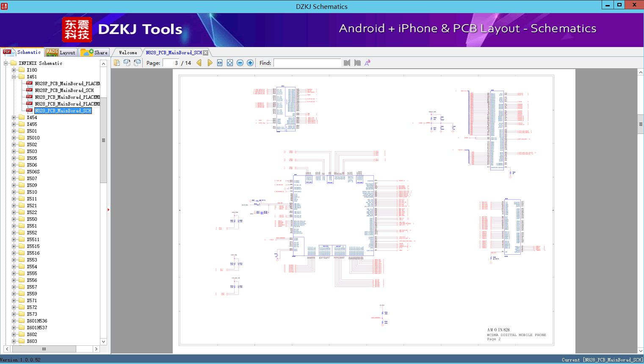This screenshot has height=364, width=644.
Task: Click the INFINIX Schematic root folder icon
Action: tap(14, 63)
